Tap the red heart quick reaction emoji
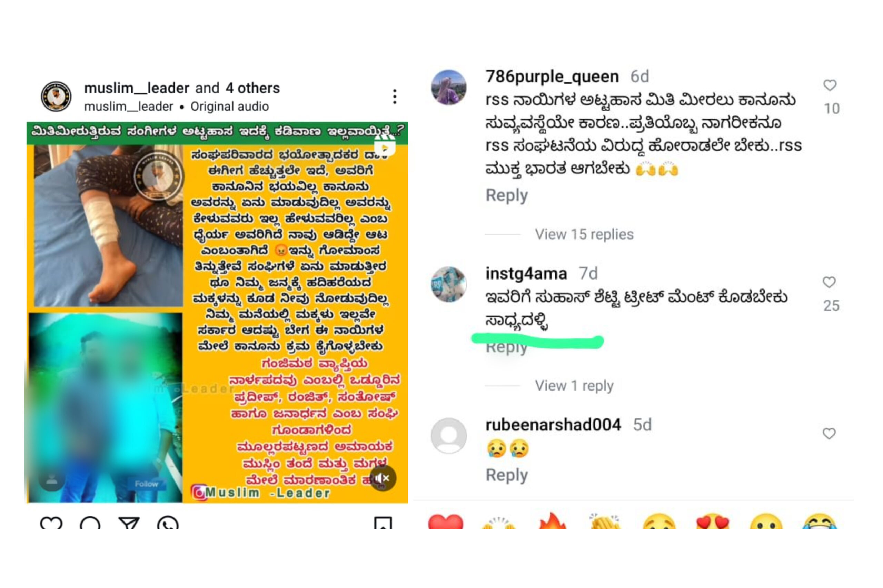This screenshot has width=883, height=588. click(445, 521)
